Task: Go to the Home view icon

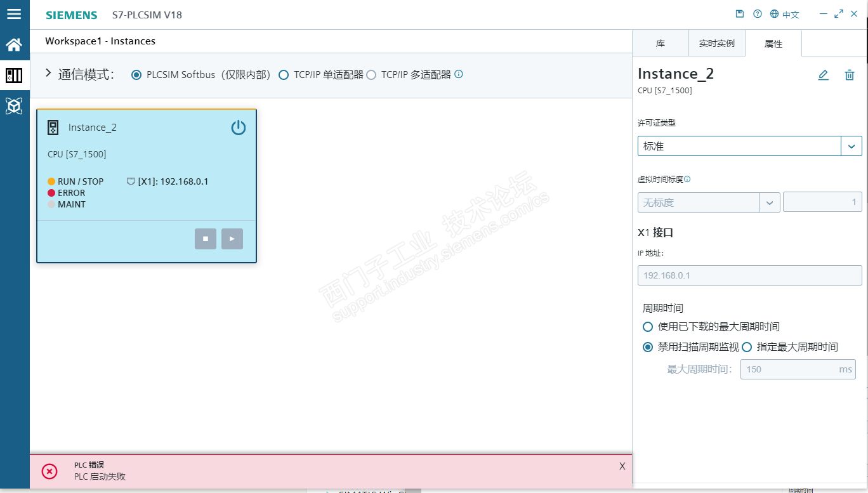Action: 14,44
